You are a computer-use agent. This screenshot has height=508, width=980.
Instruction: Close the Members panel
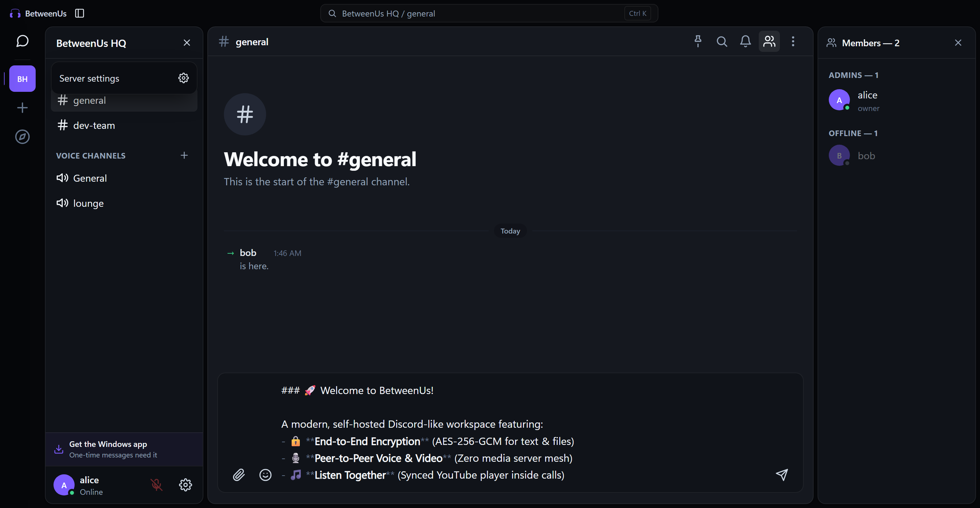tap(958, 43)
